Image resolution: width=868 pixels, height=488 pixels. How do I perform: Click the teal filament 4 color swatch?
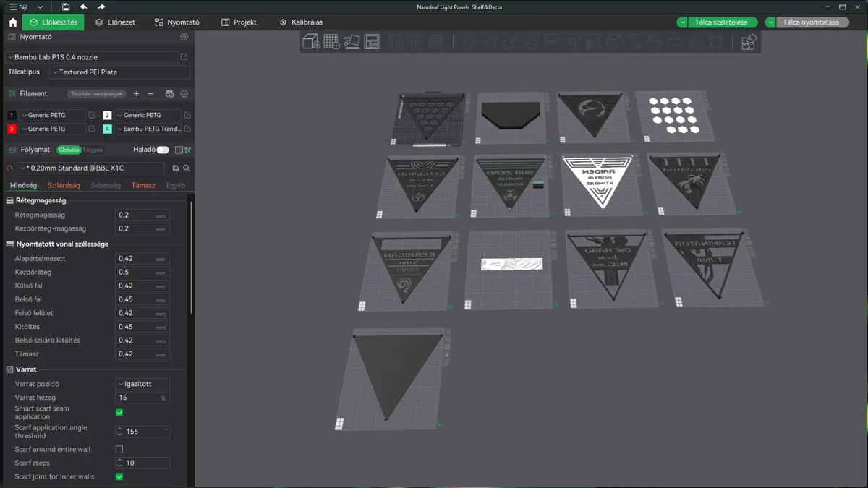[107, 129]
